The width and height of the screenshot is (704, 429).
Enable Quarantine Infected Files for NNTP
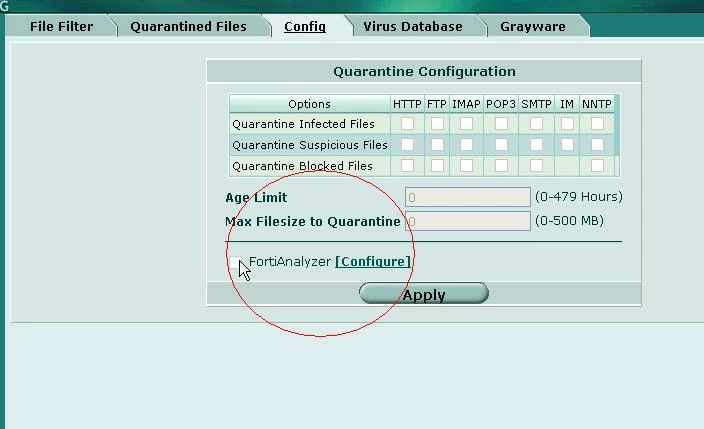598,124
